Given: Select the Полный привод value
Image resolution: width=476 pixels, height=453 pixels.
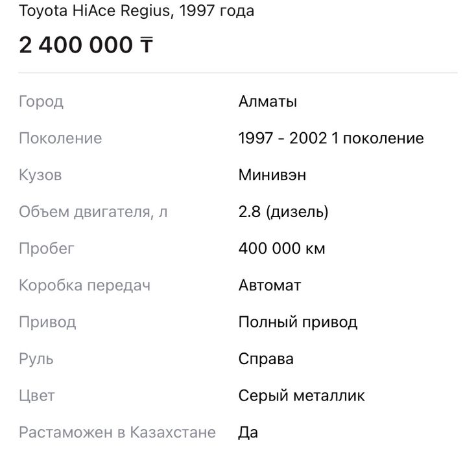Looking at the screenshot, I should pyautogui.click(x=298, y=322).
